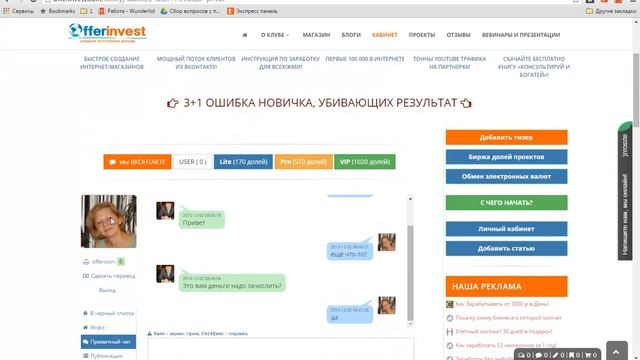This screenshot has width=640, height=360.
Task: Click the avatar next to да message
Action: pyautogui.click(x=387, y=305)
